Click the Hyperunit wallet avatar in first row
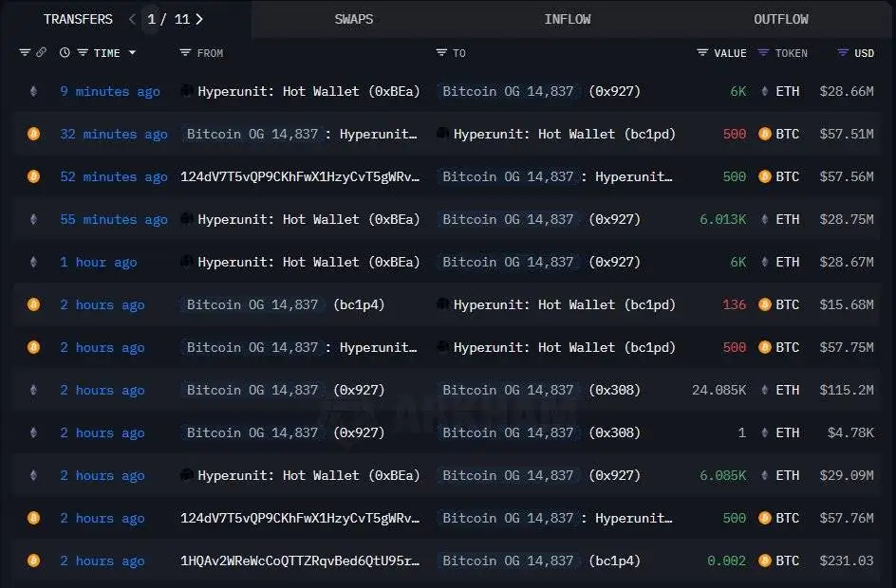This screenshot has height=588, width=896. [186, 91]
